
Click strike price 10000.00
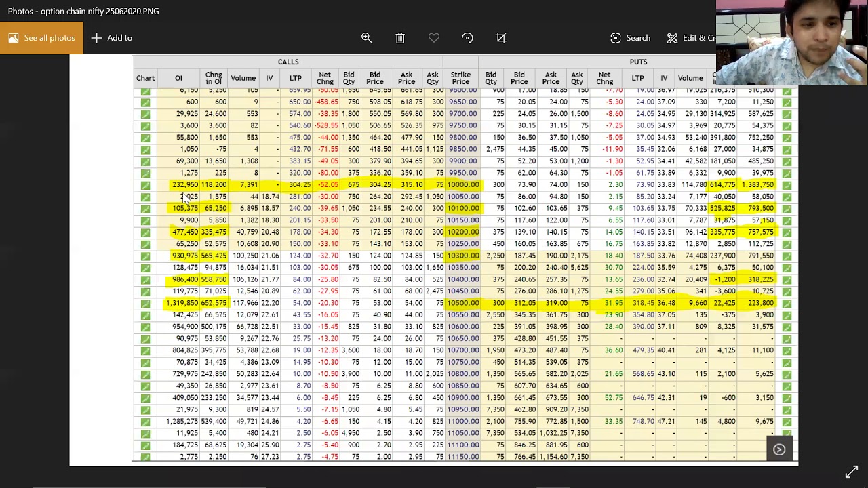coord(462,185)
